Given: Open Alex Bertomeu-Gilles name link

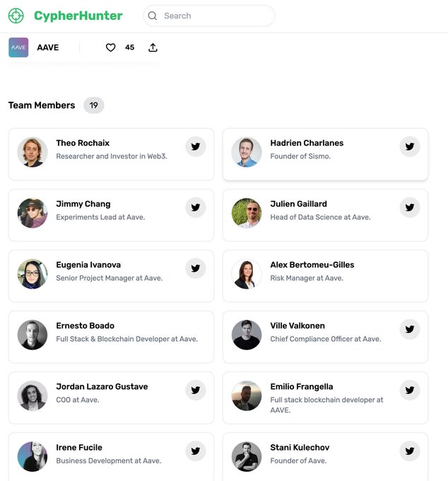Looking at the screenshot, I should [x=312, y=265].
